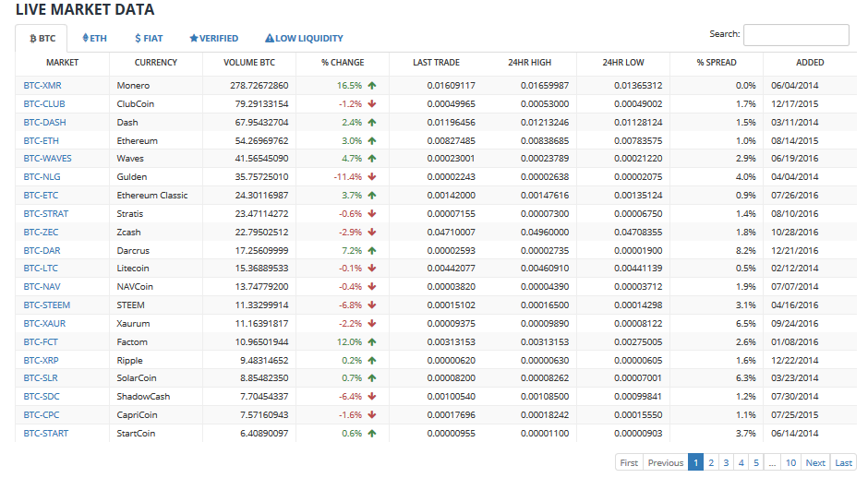Click green up arrow in Monero row
The image size is (868, 478).
pyautogui.click(x=372, y=85)
